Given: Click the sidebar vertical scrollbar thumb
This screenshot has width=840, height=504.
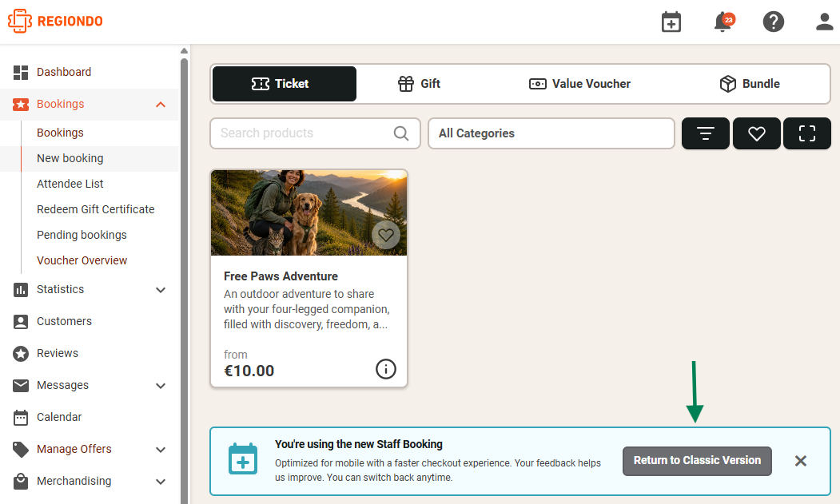Looking at the screenshot, I should 184,280.
